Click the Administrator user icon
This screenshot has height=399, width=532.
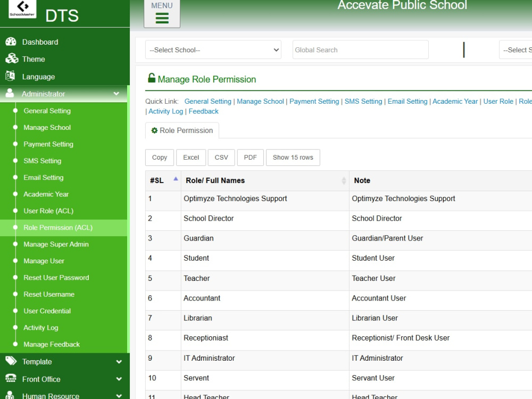pyautogui.click(x=10, y=93)
